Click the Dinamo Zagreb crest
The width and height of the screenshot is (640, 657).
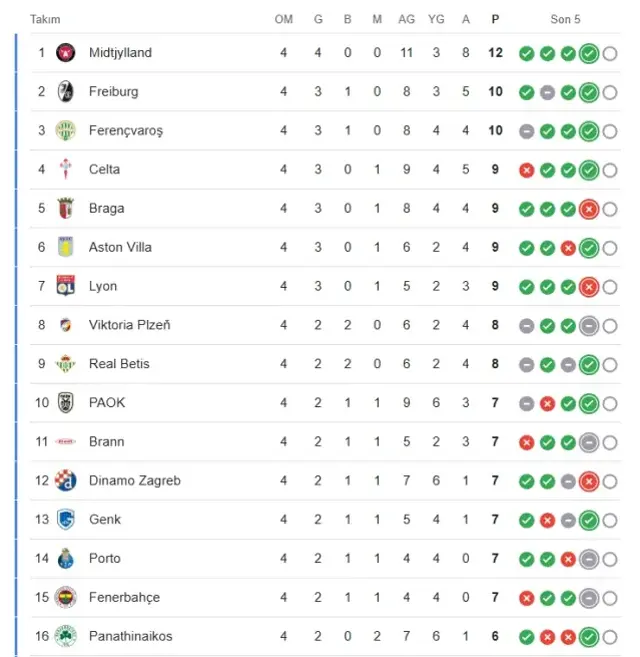(66, 481)
